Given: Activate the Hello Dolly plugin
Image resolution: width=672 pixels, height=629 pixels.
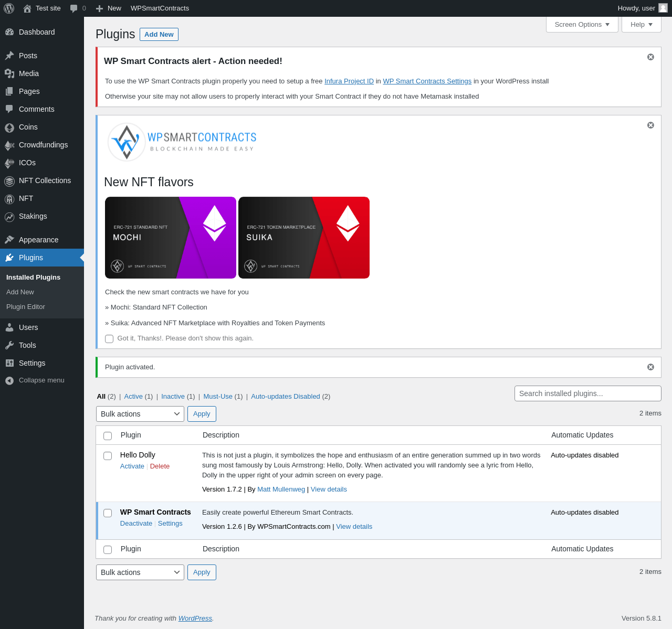Looking at the screenshot, I should [x=132, y=466].
